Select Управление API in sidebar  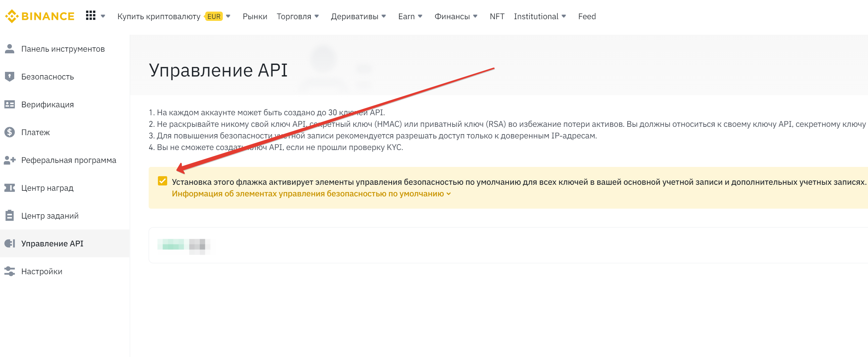(x=65, y=243)
